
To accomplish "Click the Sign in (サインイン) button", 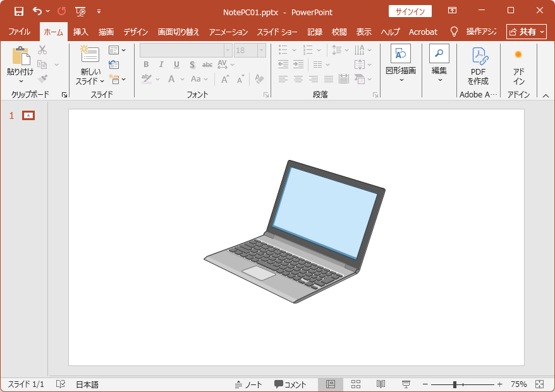I will [410, 11].
